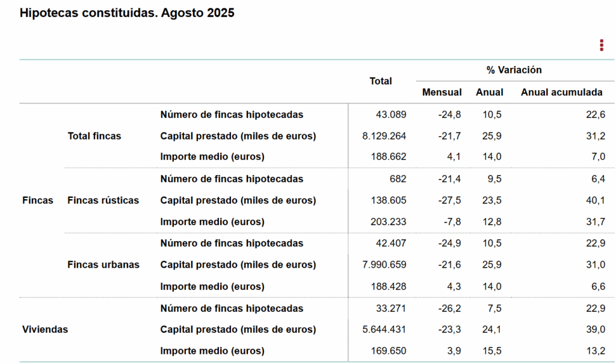Select the Mensual column header
Screen dimensions: 616x364
[442, 92]
